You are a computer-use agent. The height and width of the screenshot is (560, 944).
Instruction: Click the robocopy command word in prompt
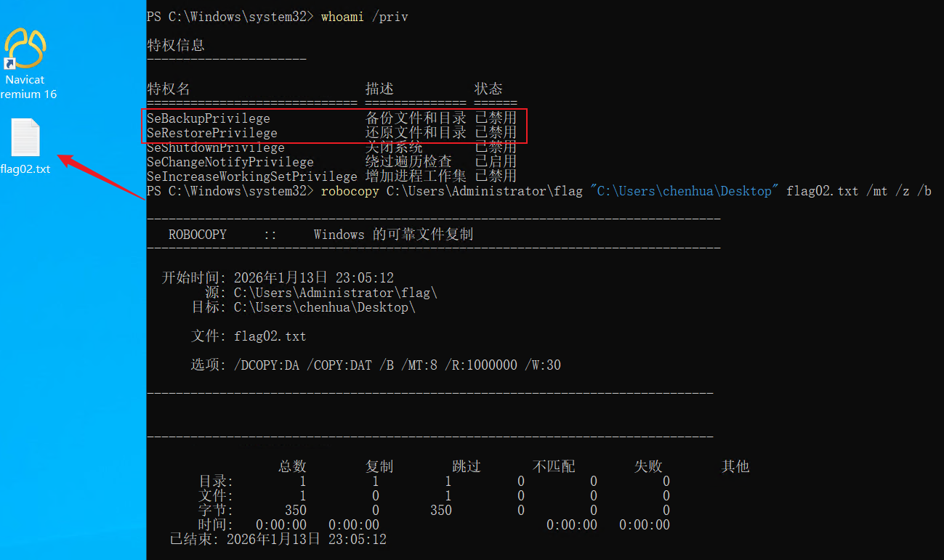tap(350, 191)
